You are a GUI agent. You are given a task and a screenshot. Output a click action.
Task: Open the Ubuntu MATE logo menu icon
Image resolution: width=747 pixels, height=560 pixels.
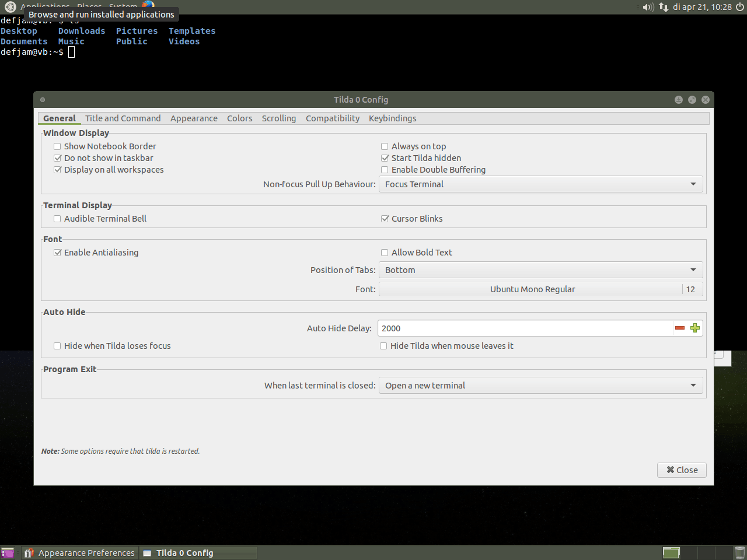pos(10,7)
